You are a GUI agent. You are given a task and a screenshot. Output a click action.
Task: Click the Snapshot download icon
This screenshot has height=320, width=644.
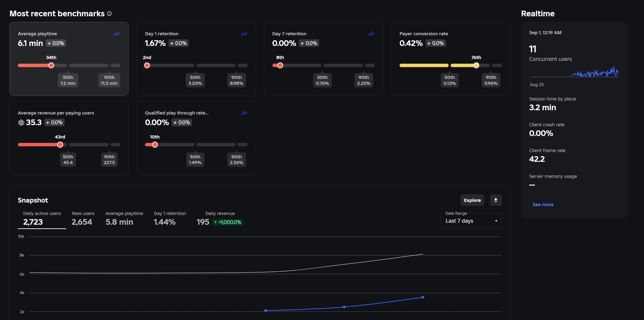tap(496, 200)
